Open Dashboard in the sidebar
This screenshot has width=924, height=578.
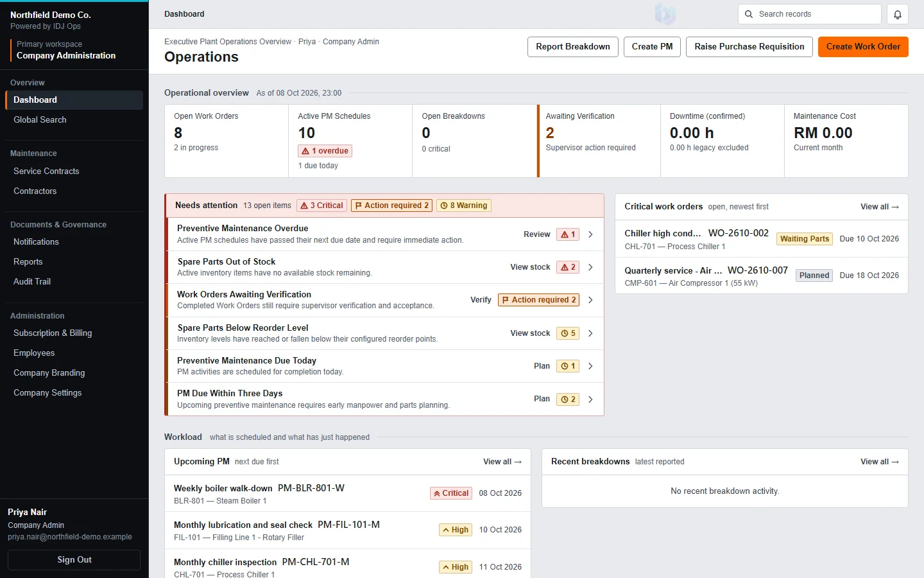pyautogui.click(x=74, y=100)
